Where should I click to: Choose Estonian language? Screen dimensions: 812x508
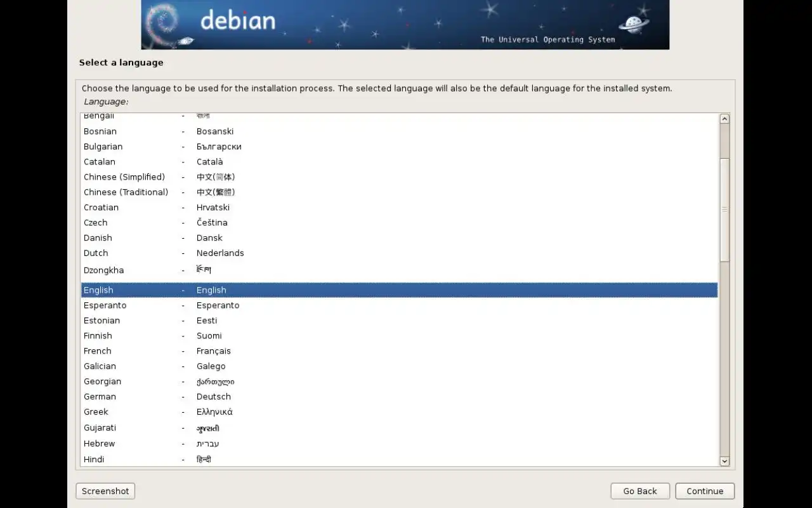[x=400, y=321]
